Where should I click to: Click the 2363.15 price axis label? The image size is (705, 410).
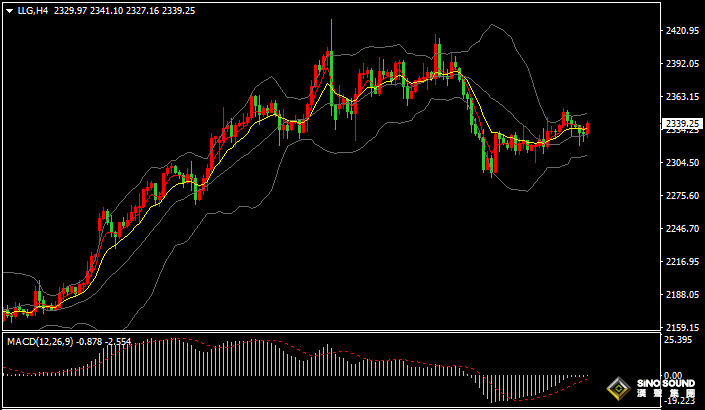681,97
